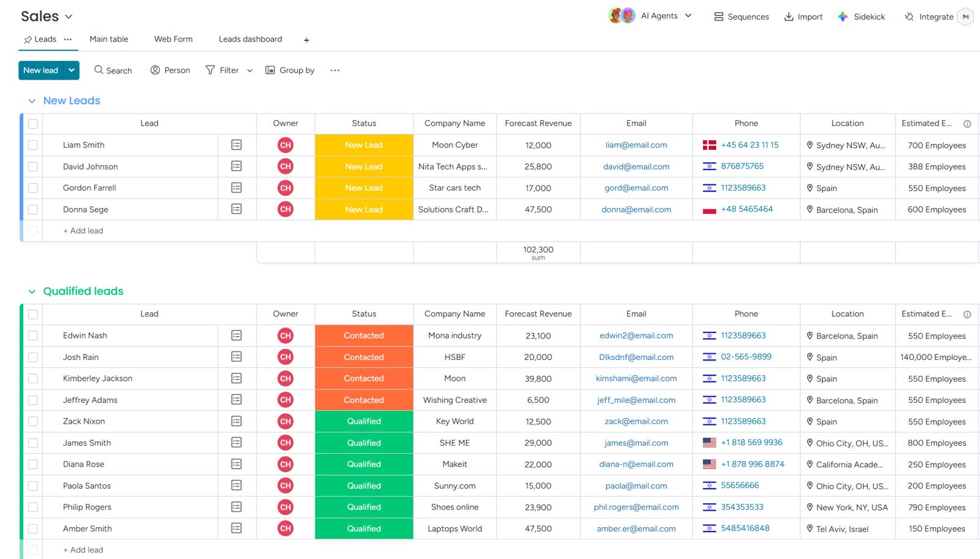This screenshot has width=980, height=559.
Task: Click Denmark flag in Liam Smith's phone
Action: pyautogui.click(x=709, y=145)
